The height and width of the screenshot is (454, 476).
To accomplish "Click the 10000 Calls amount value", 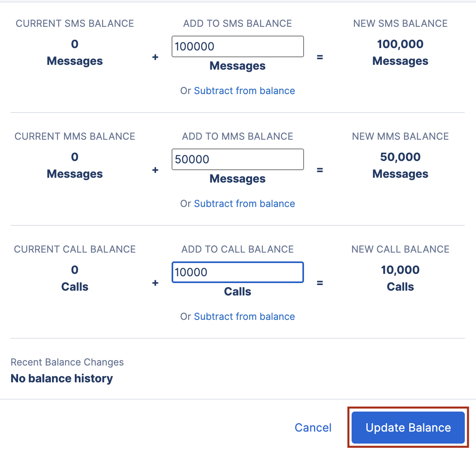I will (x=190, y=272).
